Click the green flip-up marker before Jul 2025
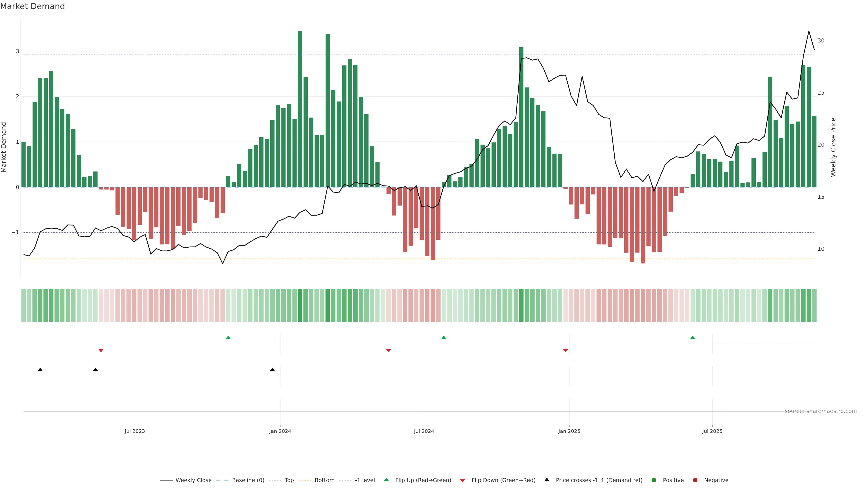 pos(692,338)
